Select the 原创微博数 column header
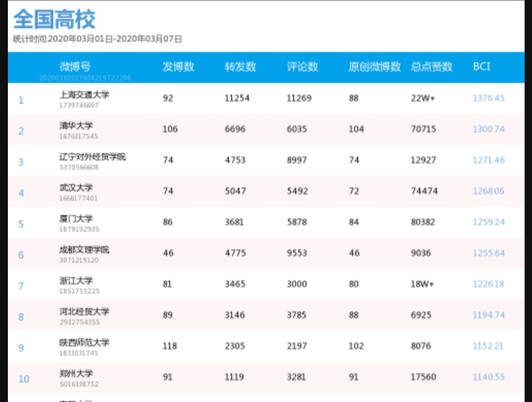Screen dimensions: 532x402 375,67
